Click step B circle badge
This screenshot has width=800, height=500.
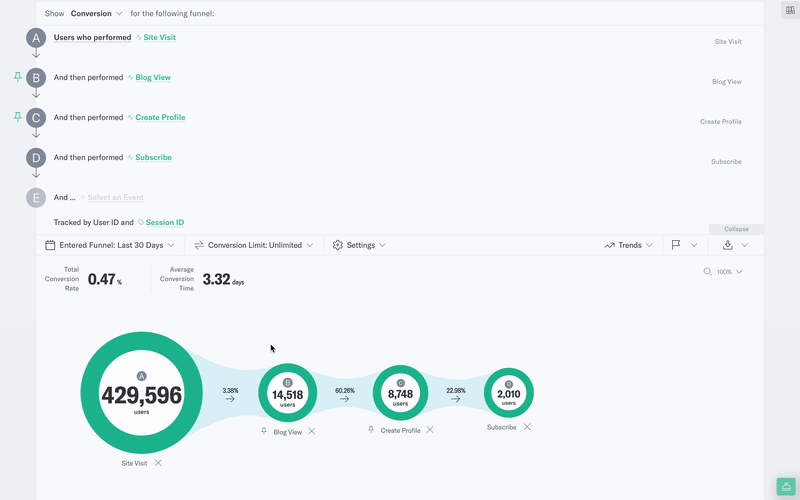pyautogui.click(x=36, y=78)
